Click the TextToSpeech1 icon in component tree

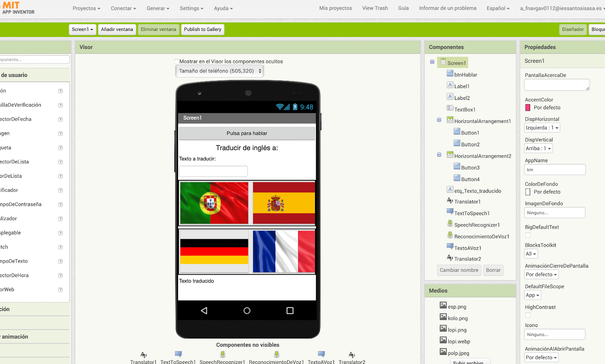coord(450,212)
